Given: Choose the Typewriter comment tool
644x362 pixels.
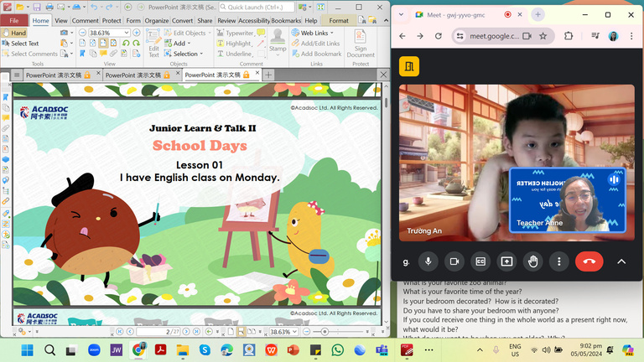Looking at the screenshot, I should click(235, 33).
